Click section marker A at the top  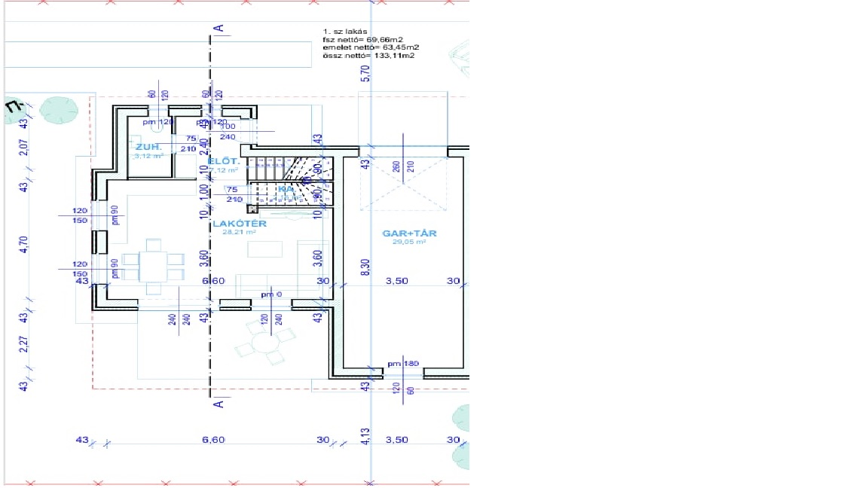click(219, 29)
